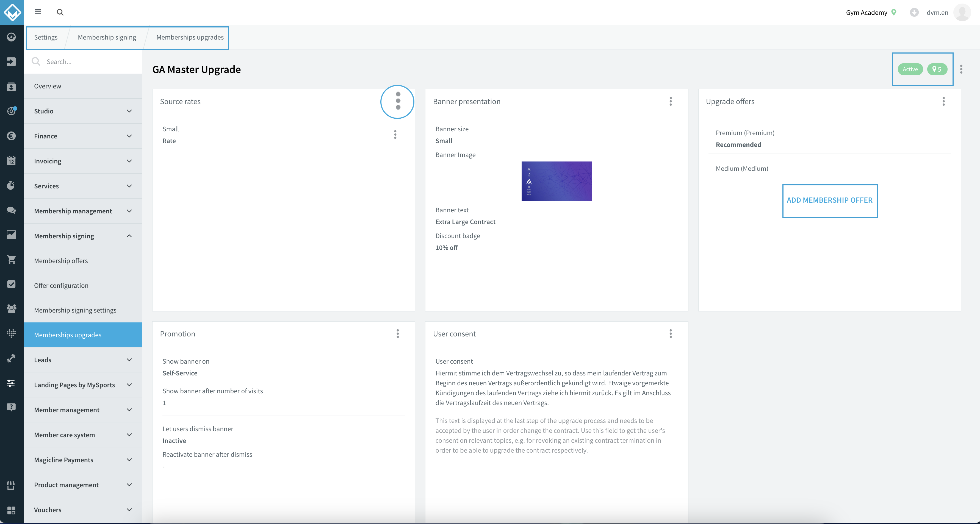This screenshot has width=980, height=524.
Task: Click the check-in arrow icon in sidebar
Action: point(12,62)
